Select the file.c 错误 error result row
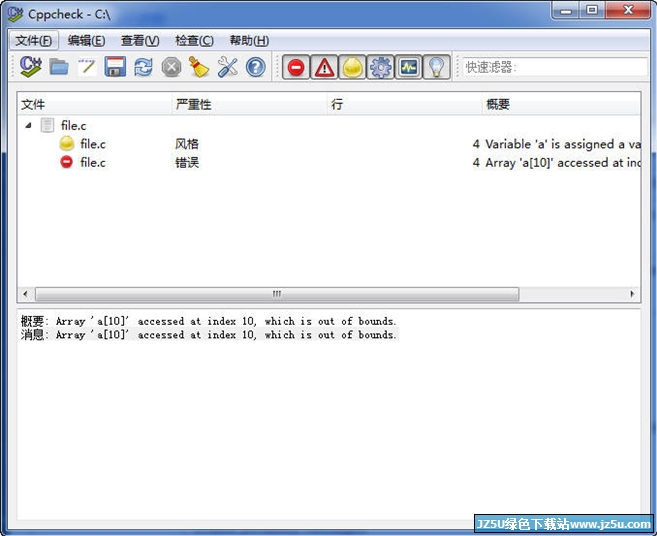 (329, 163)
